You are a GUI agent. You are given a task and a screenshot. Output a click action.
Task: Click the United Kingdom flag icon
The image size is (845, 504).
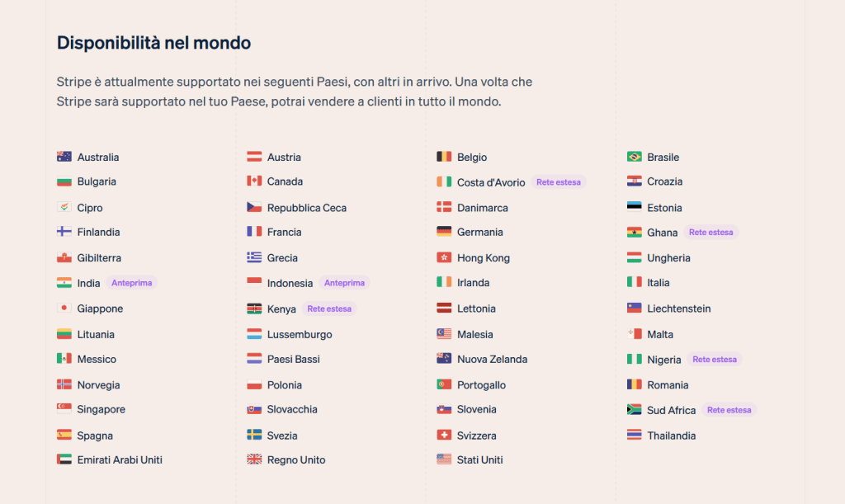[254, 460]
